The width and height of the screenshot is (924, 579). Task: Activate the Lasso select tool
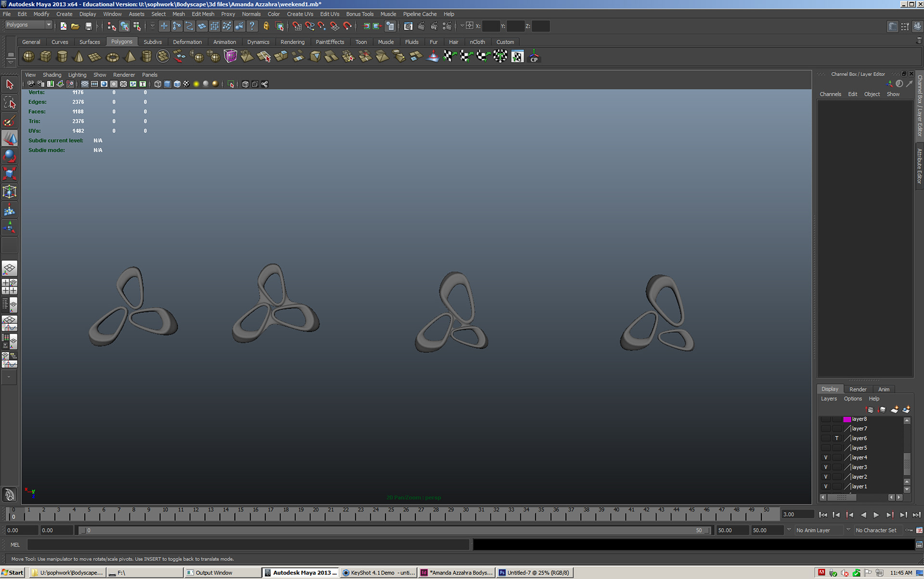point(10,103)
